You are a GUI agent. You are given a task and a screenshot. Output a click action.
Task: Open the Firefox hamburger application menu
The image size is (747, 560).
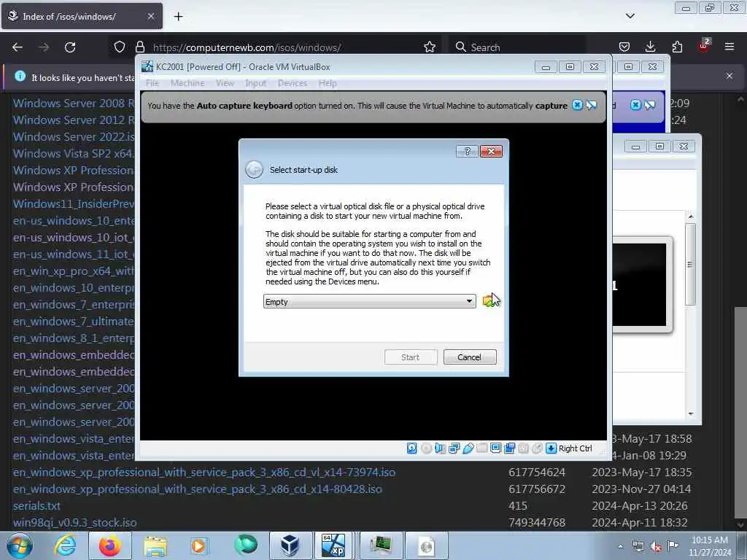click(x=729, y=47)
